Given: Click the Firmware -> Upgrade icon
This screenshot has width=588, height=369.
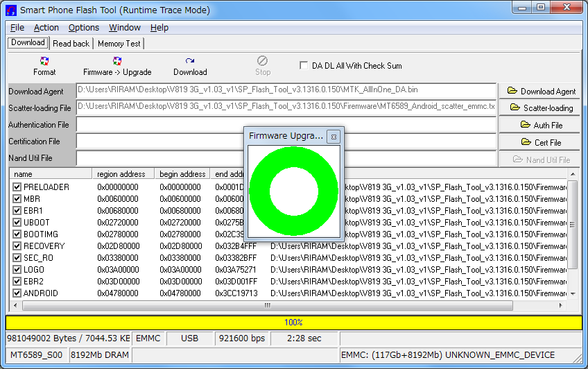Looking at the screenshot, I should click(x=117, y=61).
